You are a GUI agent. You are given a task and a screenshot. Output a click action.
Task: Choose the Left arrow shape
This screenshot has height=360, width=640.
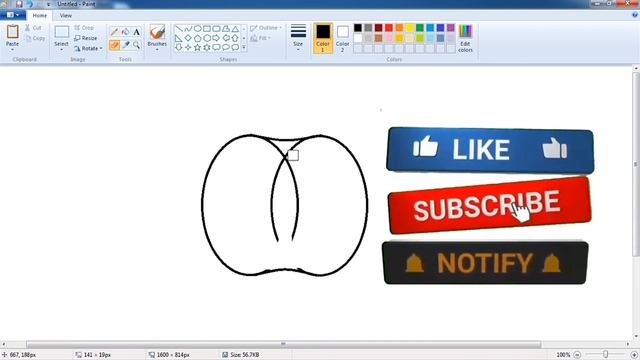225,38
